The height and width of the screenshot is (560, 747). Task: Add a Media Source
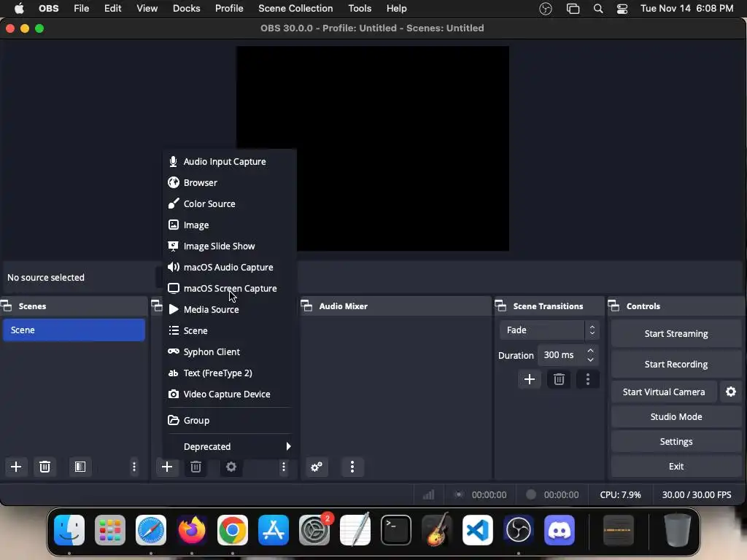[x=230, y=309]
